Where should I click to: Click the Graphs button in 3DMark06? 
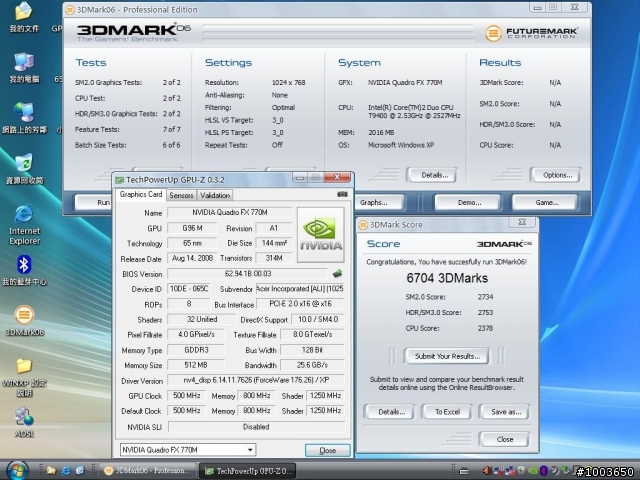(x=379, y=202)
